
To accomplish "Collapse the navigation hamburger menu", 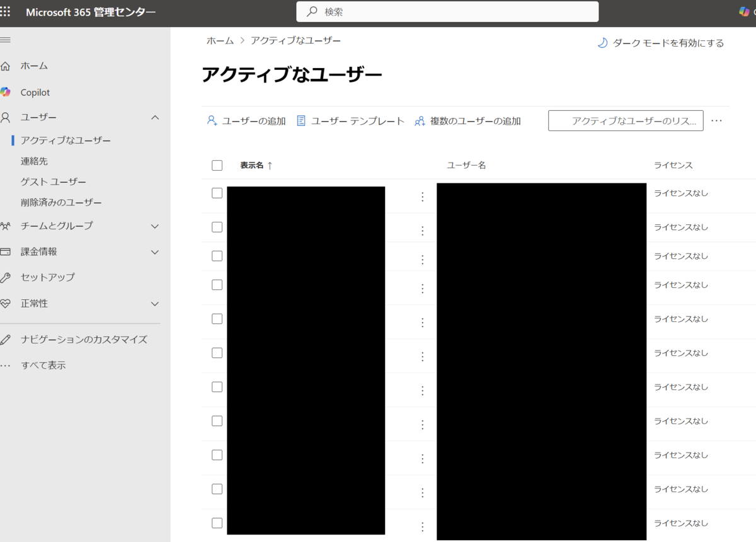I will point(5,40).
